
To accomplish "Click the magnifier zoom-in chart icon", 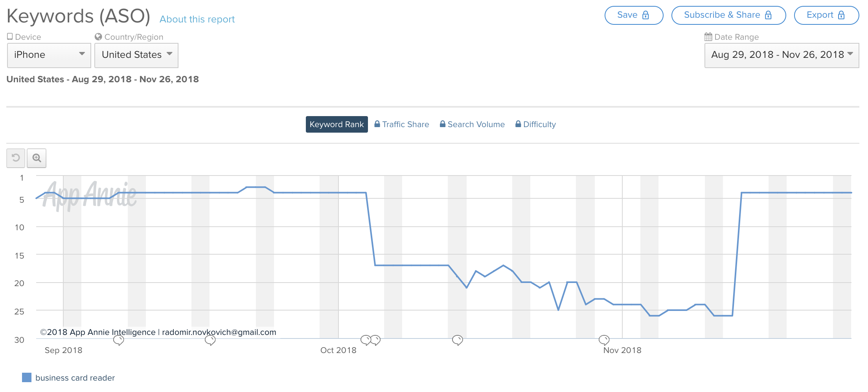I will tap(37, 158).
